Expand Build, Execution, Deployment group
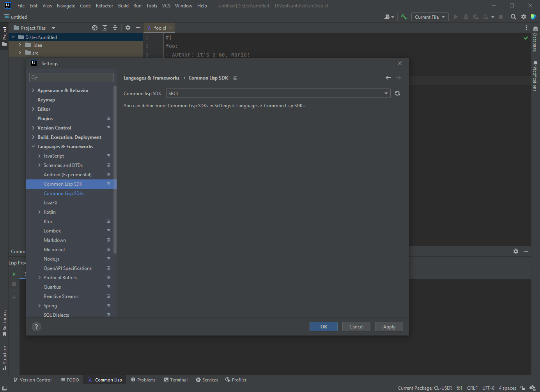 pyautogui.click(x=33, y=137)
